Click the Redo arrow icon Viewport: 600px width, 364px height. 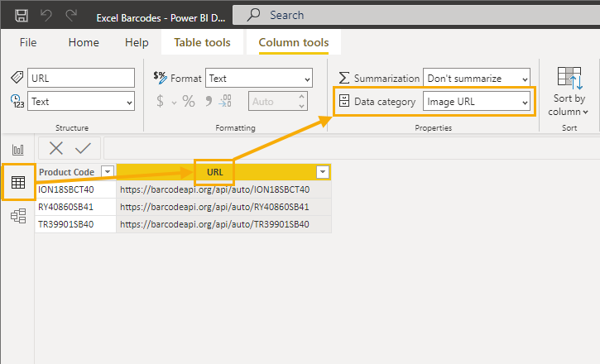click(71, 16)
